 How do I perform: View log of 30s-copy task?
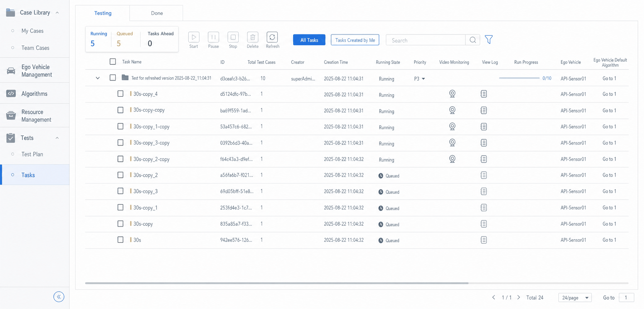coord(484,224)
